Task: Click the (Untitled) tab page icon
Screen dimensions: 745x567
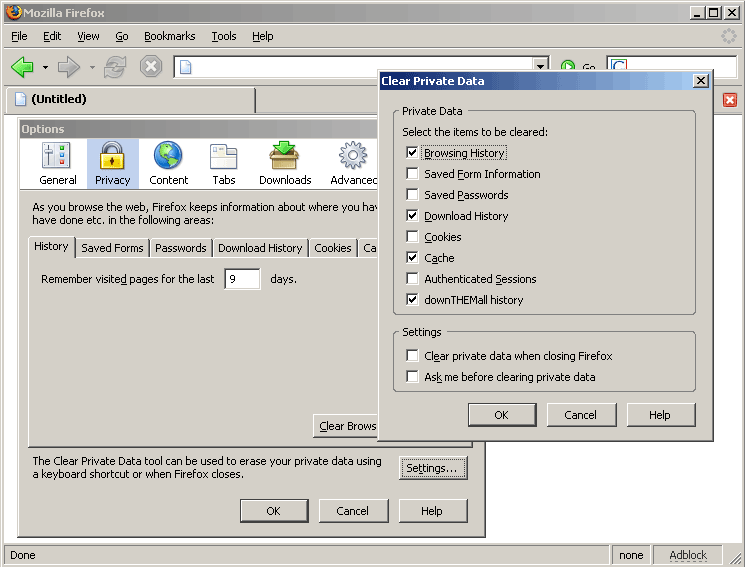Action: [20, 99]
